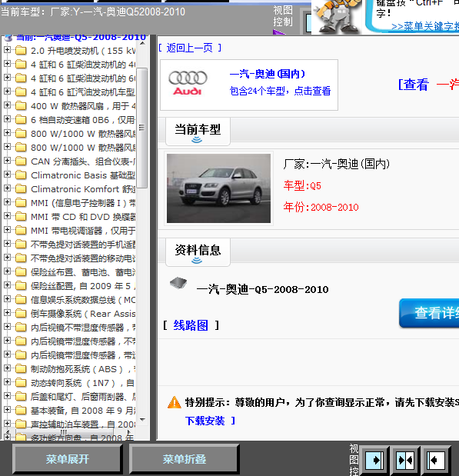Click the gray data chip icon

coord(178,283)
